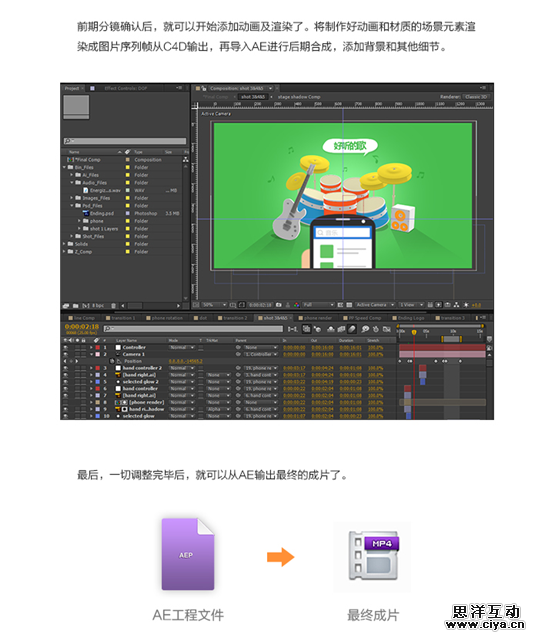Open the Active Camera view dropdown
This screenshot has width=554, height=640.
375,304
